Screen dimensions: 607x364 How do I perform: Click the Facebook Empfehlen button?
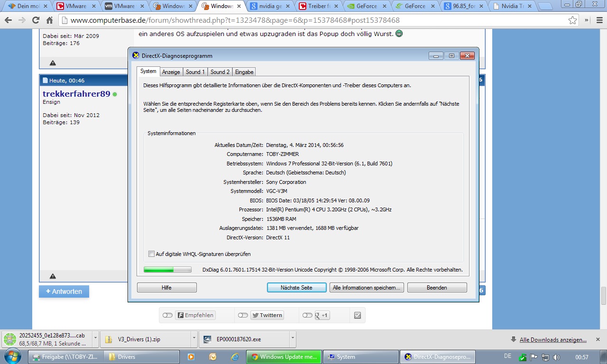pyautogui.click(x=195, y=315)
